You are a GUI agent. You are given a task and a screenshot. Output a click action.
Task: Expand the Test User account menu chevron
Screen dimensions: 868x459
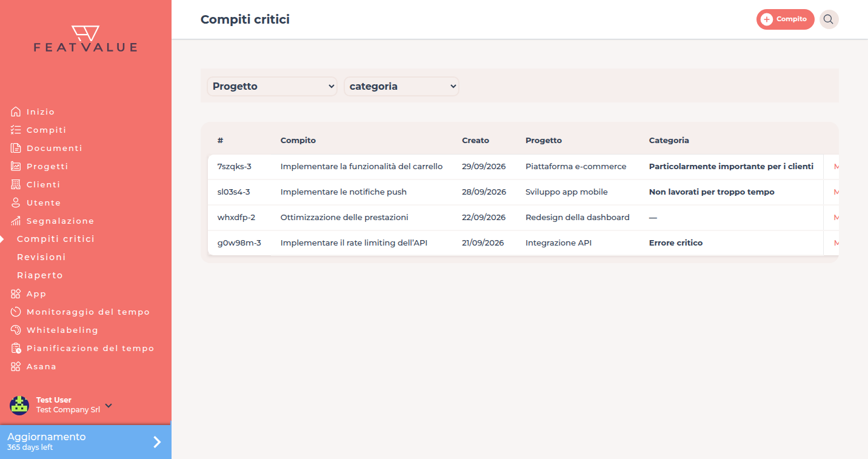[x=109, y=405]
